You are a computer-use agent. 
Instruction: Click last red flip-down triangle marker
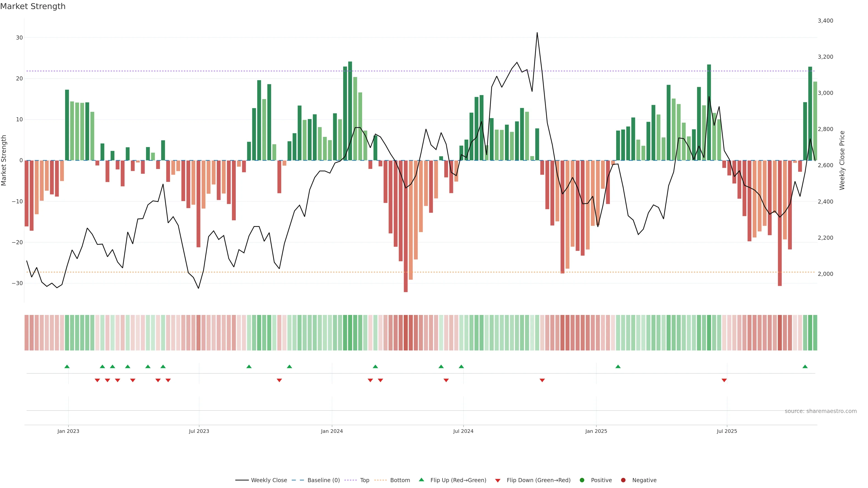[724, 380]
